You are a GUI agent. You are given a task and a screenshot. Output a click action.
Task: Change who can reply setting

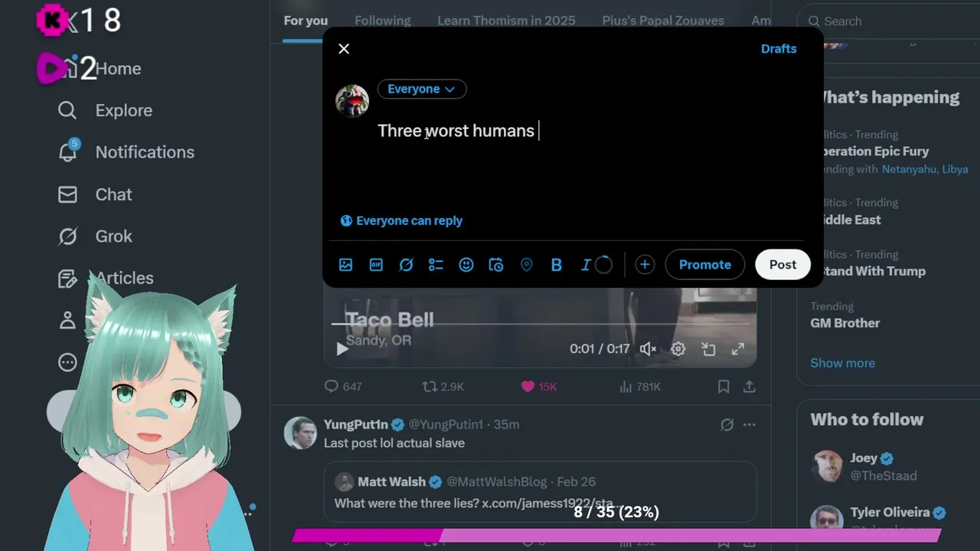(x=401, y=220)
